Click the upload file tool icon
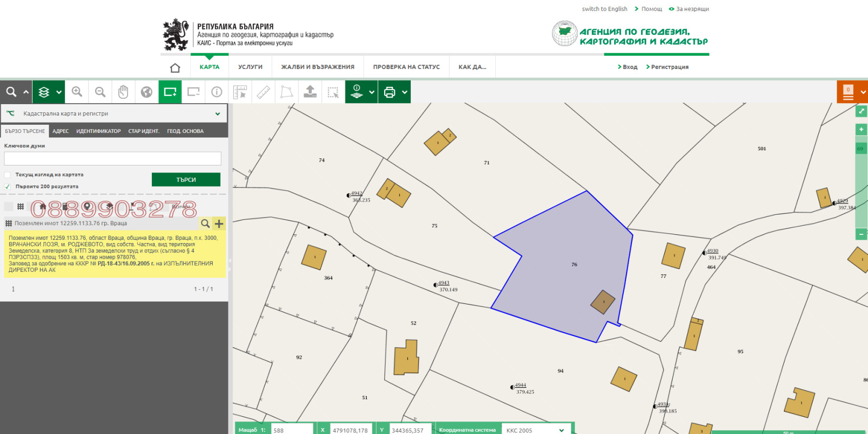The width and height of the screenshot is (868, 434). point(310,92)
